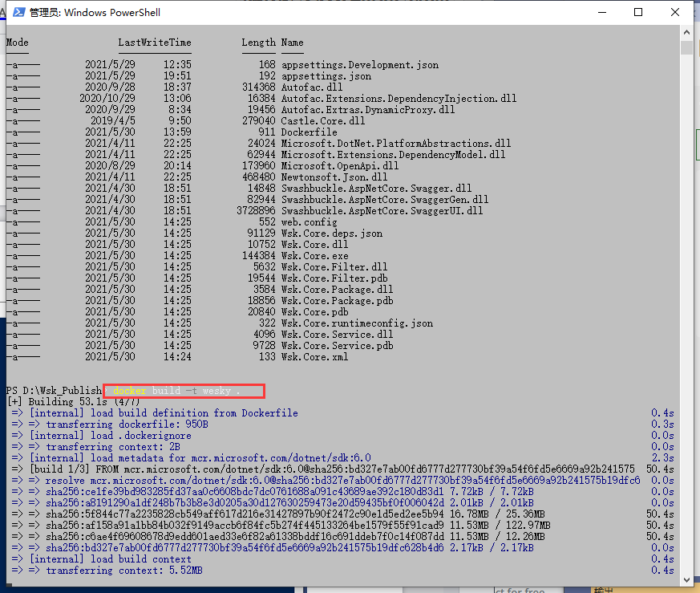700x593 pixels.
Task: Click the 'docker build -t wesky .' command
Action: (176, 391)
